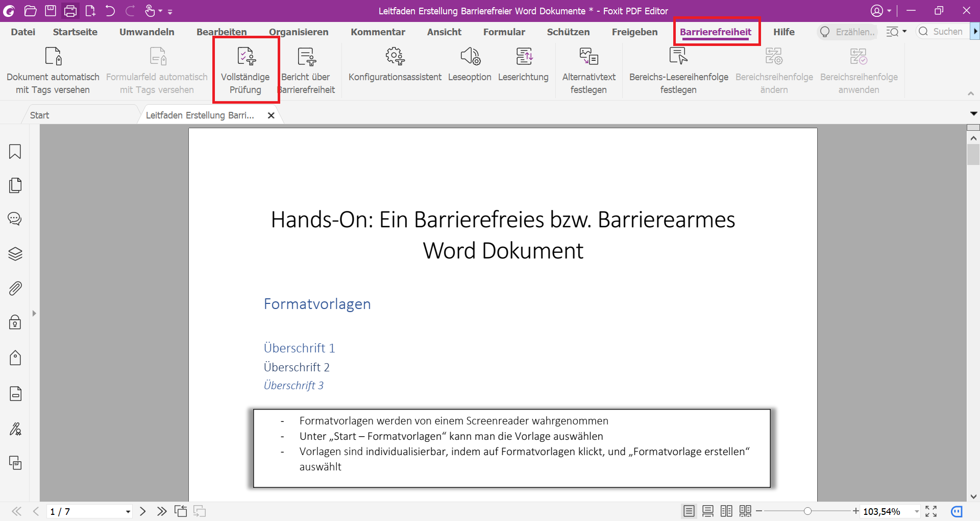Open the hand tool options dropdown
The height and width of the screenshot is (521, 980).
click(x=159, y=11)
